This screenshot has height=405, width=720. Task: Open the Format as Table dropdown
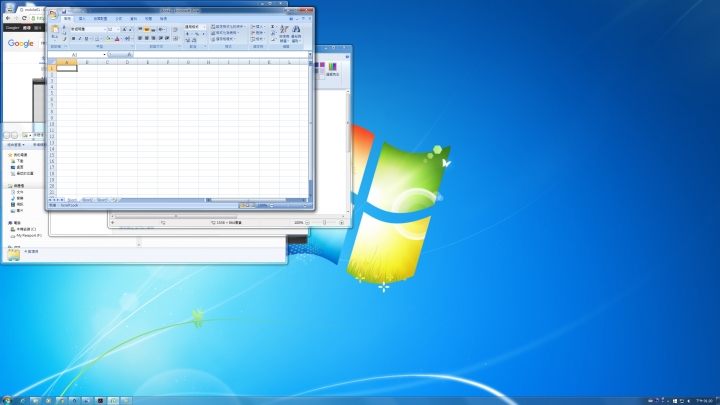225,33
